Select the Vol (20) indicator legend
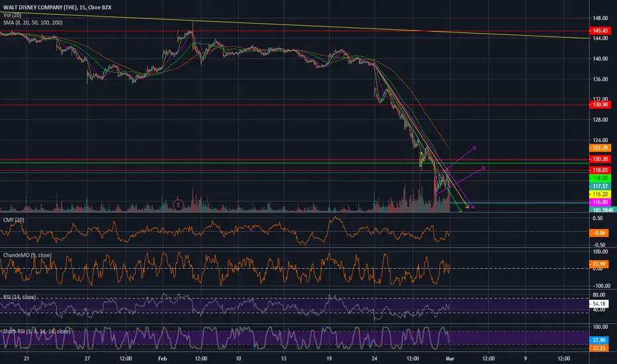Screen dimensions: 617x364 tap(12, 15)
